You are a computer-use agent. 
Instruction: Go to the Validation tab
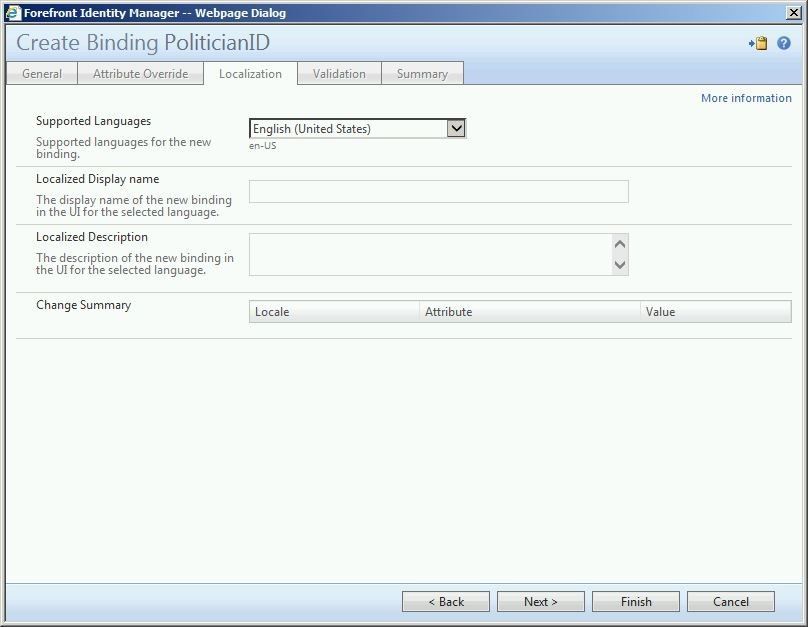tap(339, 74)
